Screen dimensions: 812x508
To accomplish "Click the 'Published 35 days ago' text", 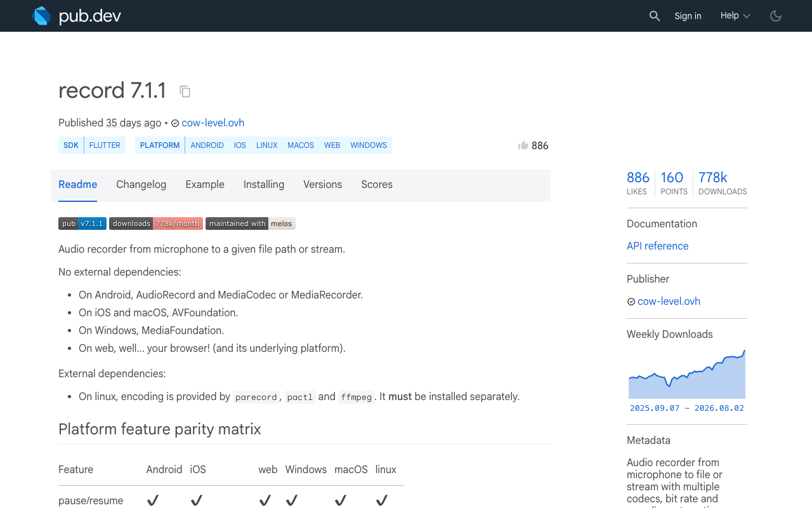I will 110,123.
